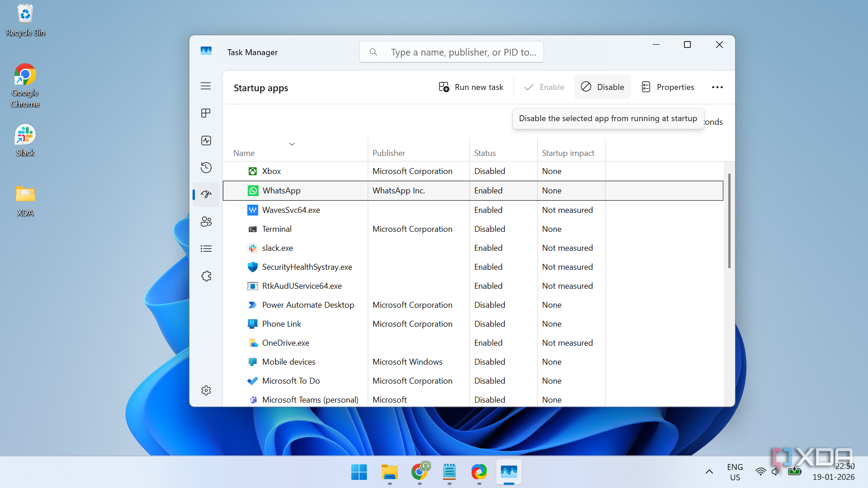
Task: Click the Xbox app icon in the list
Action: pos(253,171)
